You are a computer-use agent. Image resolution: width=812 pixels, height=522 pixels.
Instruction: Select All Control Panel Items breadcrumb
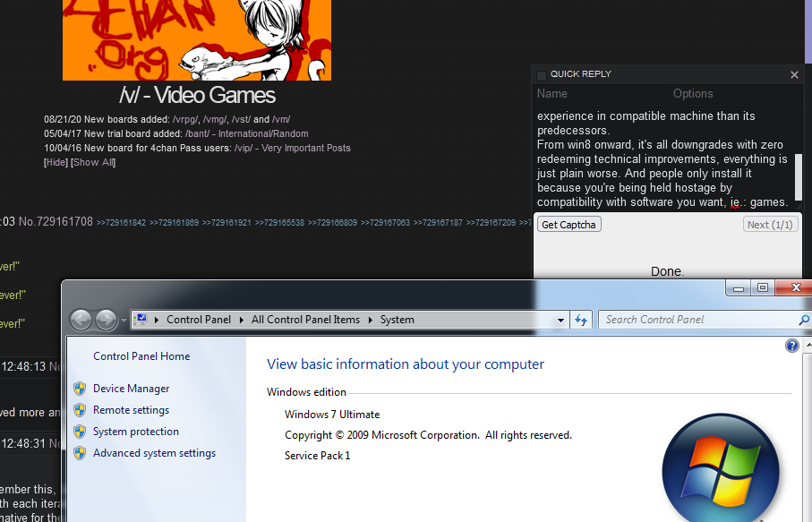coord(305,320)
